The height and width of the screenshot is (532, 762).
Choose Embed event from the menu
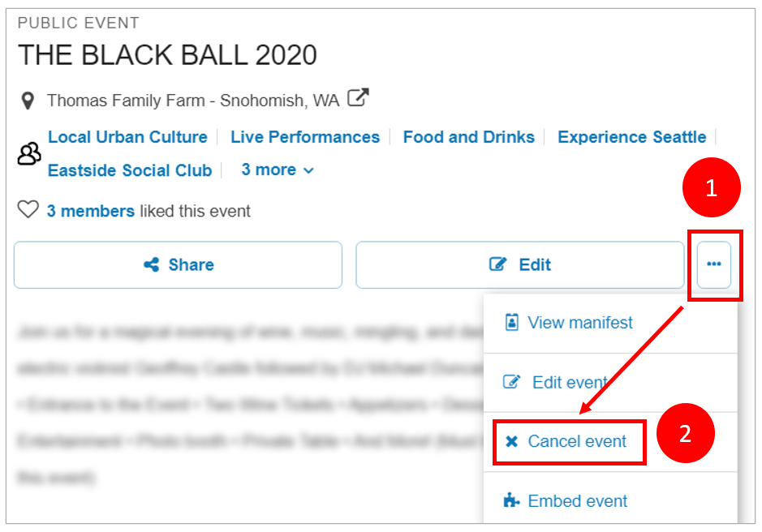(577, 501)
